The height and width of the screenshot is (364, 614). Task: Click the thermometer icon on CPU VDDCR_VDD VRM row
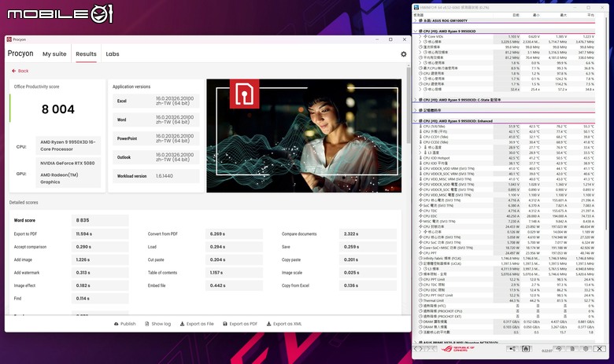[x=420, y=168]
